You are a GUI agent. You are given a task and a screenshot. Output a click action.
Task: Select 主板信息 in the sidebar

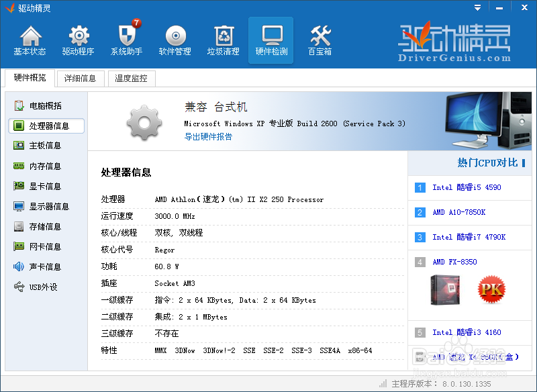pyautogui.click(x=46, y=146)
